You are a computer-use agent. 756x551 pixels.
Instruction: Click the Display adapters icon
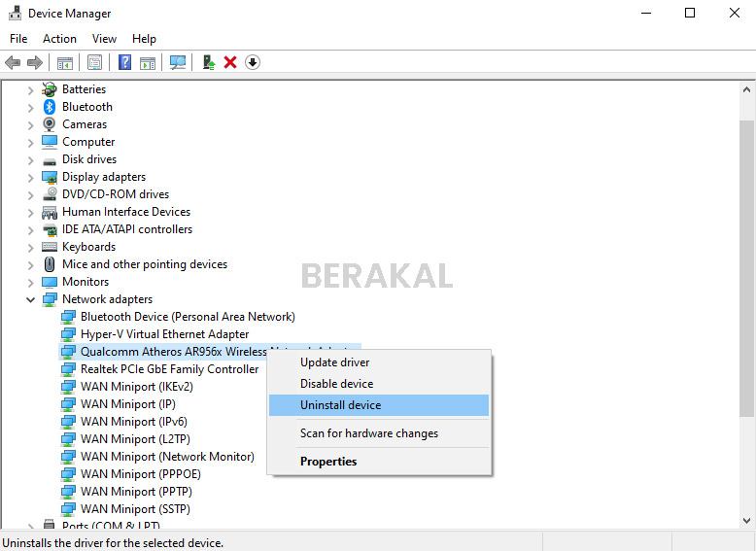tap(50, 177)
